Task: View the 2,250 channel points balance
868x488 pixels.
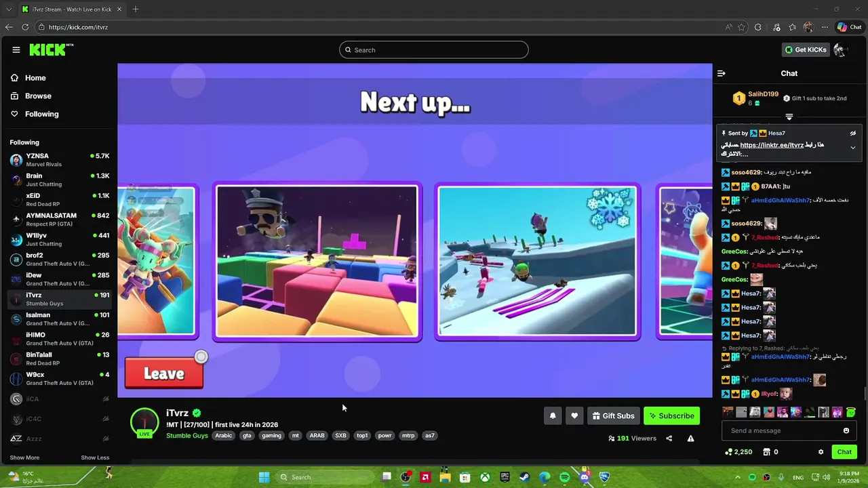Action: click(738, 452)
